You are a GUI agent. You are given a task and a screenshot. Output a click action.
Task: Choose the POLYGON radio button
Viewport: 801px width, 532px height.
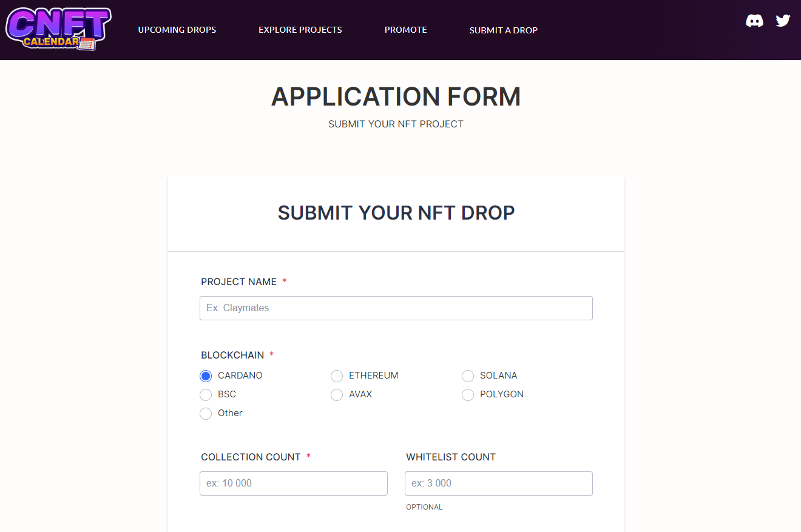click(468, 395)
